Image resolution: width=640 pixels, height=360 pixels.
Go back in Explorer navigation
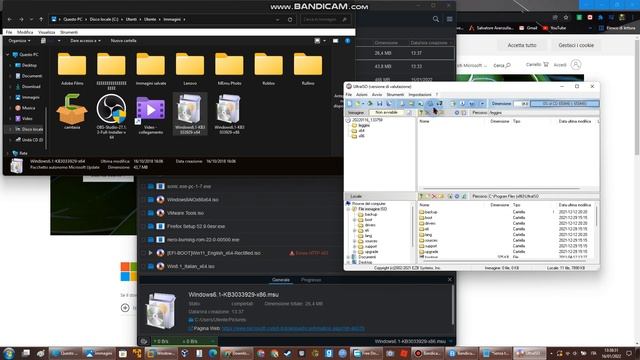pos(10,19)
